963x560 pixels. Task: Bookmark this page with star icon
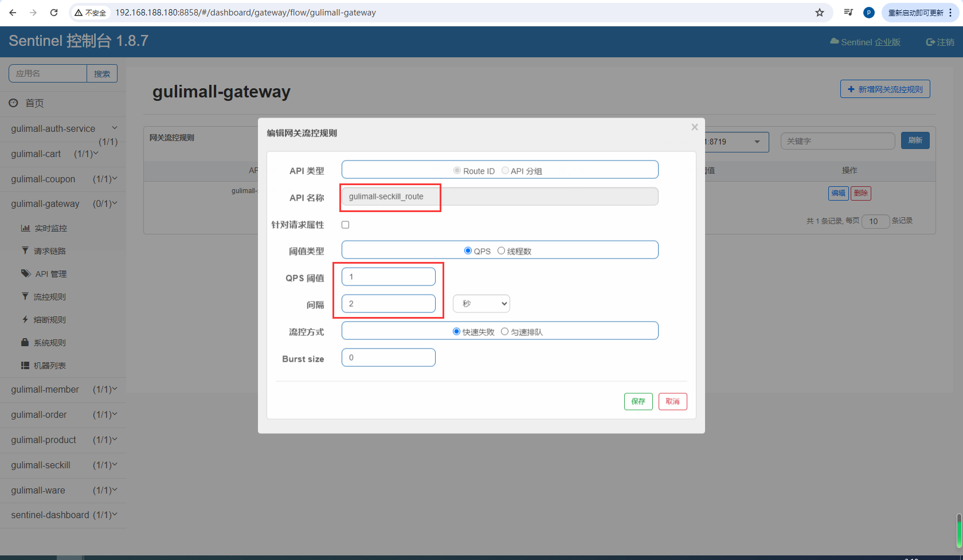(820, 13)
